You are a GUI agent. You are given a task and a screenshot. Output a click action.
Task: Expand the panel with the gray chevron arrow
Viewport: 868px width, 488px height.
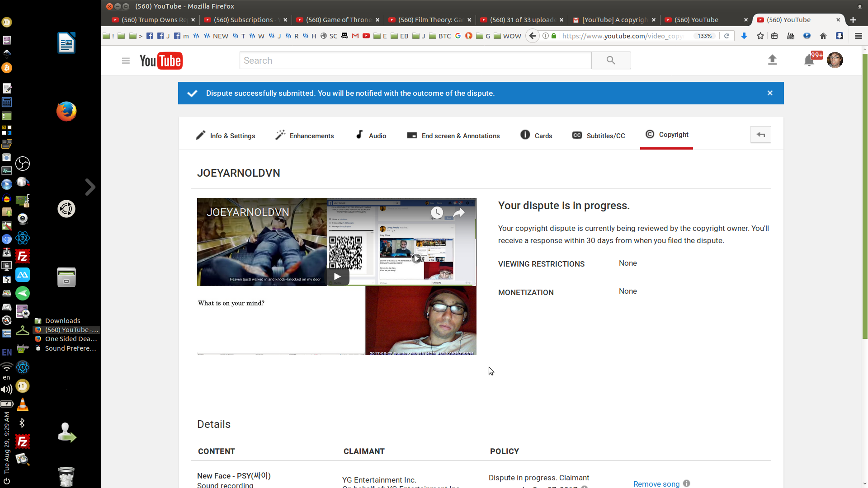point(90,187)
